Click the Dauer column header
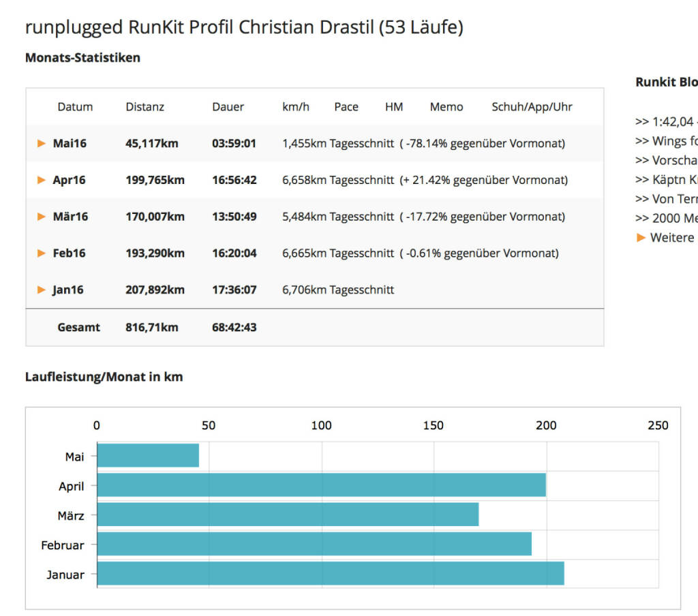698x616 pixels. coord(228,107)
